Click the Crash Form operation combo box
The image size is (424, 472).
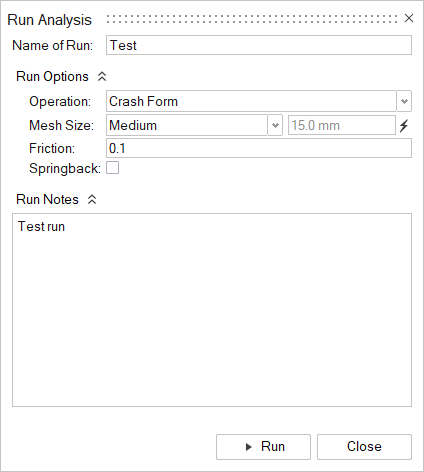[x=251, y=101]
